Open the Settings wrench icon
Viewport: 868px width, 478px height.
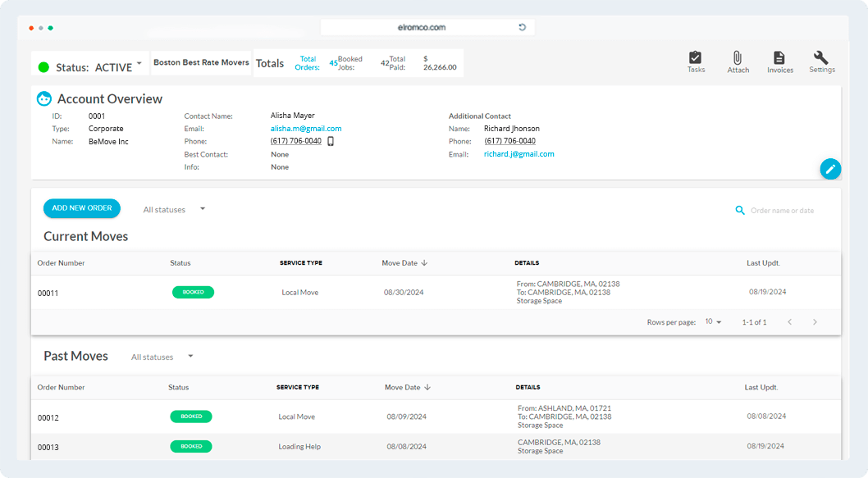pyautogui.click(x=821, y=57)
